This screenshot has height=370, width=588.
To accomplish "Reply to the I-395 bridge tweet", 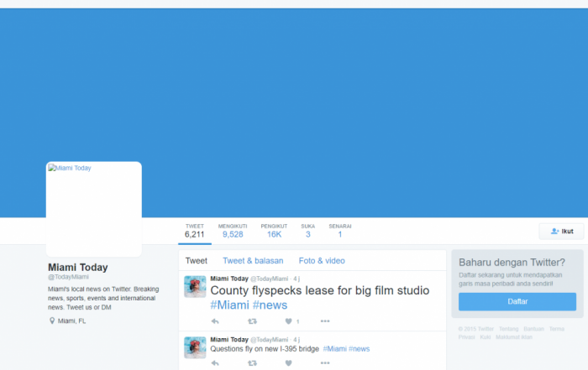I will tap(215, 363).
